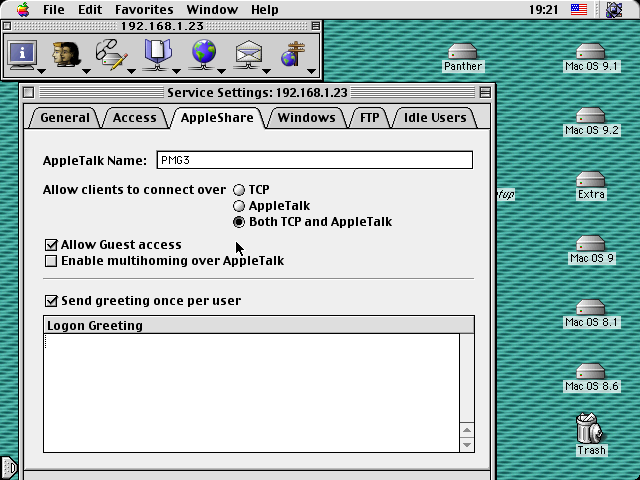Screen dimensions: 640x480
Task: Select the AppleTalk radio button
Action: tap(239, 206)
